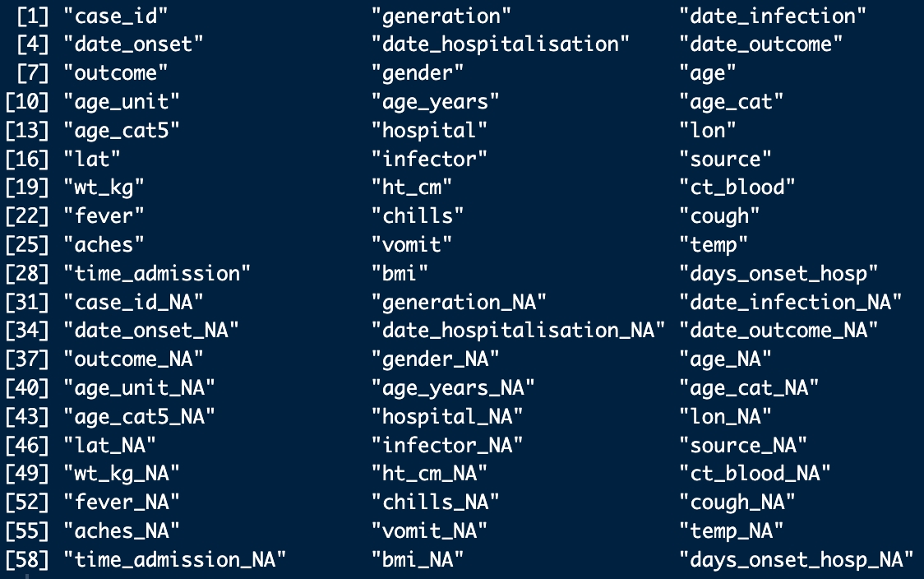The width and height of the screenshot is (924, 579).
Task: Click the "generation_NA" entry
Action: click(x=459, y=302)
